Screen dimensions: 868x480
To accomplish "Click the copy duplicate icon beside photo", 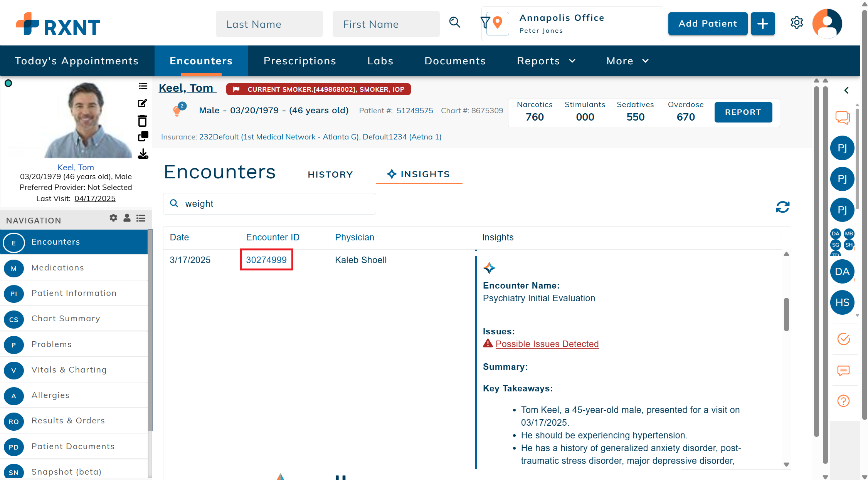I will (x=143, y=136).
